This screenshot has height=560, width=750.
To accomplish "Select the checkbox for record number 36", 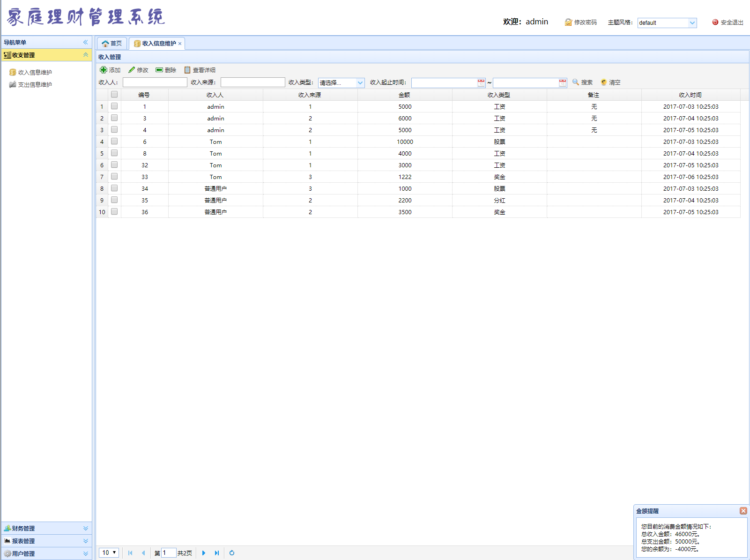I will click(x=114, y=211).
